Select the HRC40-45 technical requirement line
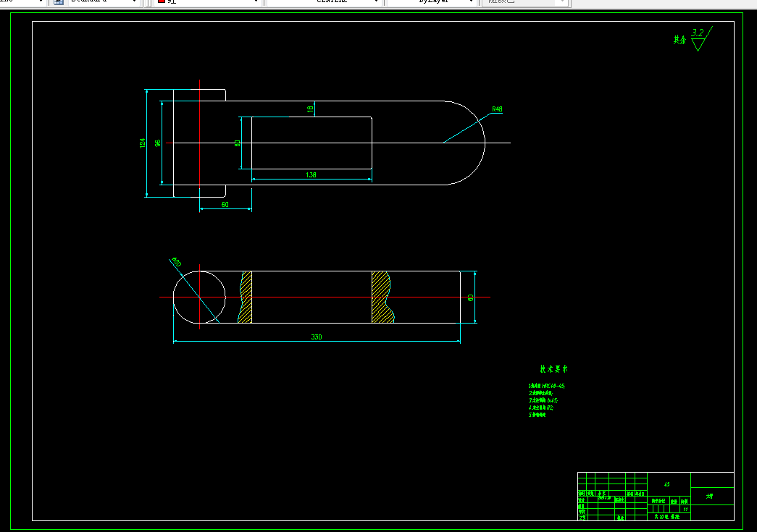This screenshot has width=757, height=532. point(546,386)
